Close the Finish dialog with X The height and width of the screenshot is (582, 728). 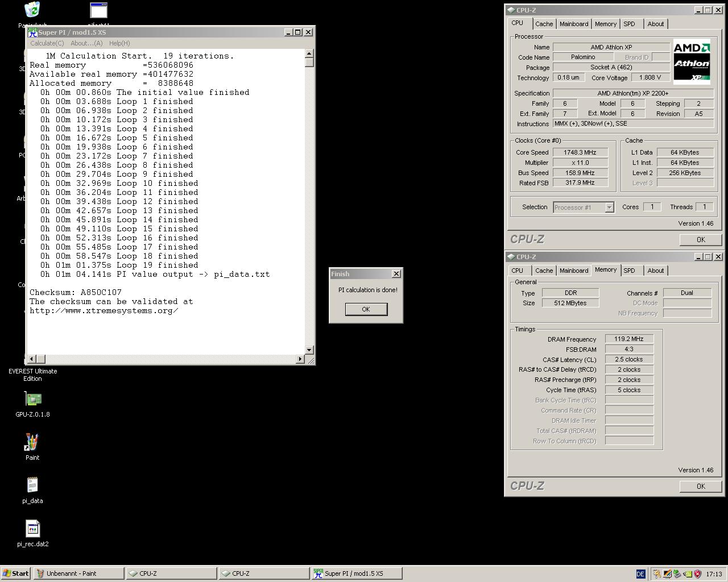[396, 274]
